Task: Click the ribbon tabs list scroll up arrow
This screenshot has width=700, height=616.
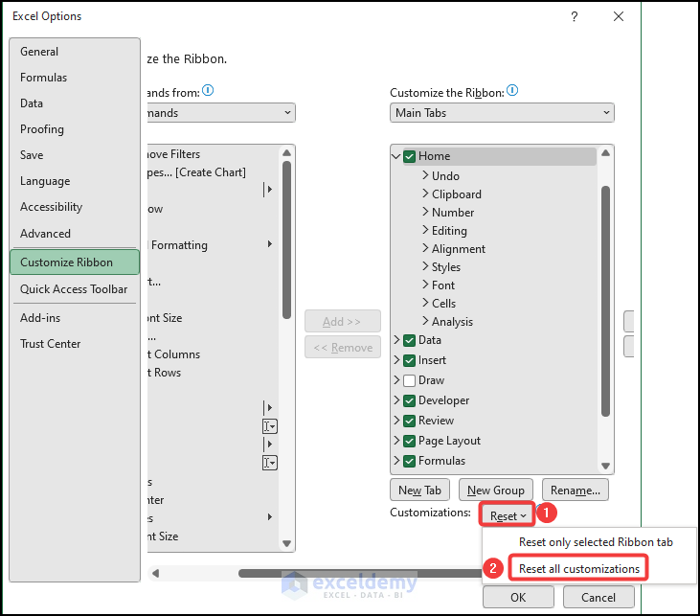Action: (605, 153)
